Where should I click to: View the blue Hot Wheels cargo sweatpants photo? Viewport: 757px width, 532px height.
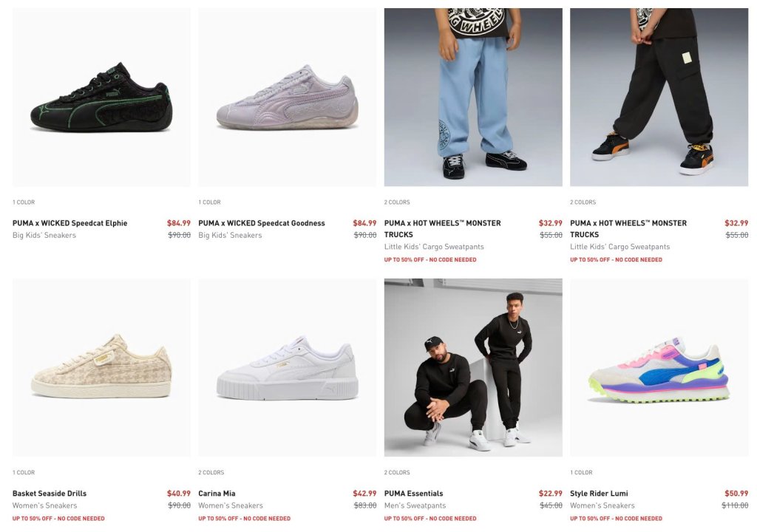click(473, 97)
